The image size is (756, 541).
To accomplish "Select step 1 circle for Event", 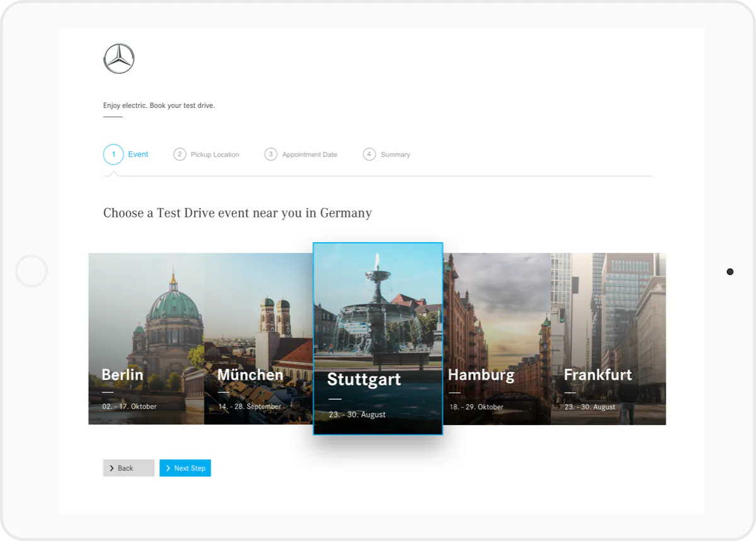I will pyautogui.click(x=113, y=154).
